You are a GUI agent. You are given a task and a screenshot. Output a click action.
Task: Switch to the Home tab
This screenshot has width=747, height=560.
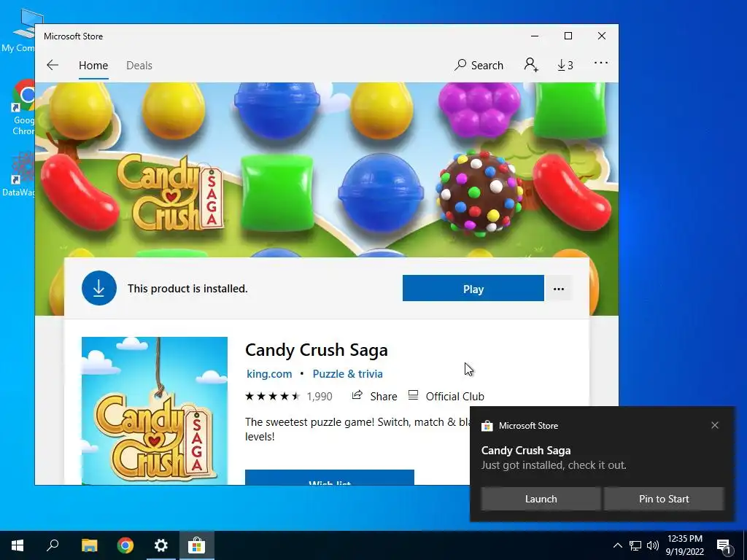coord(93,66)
